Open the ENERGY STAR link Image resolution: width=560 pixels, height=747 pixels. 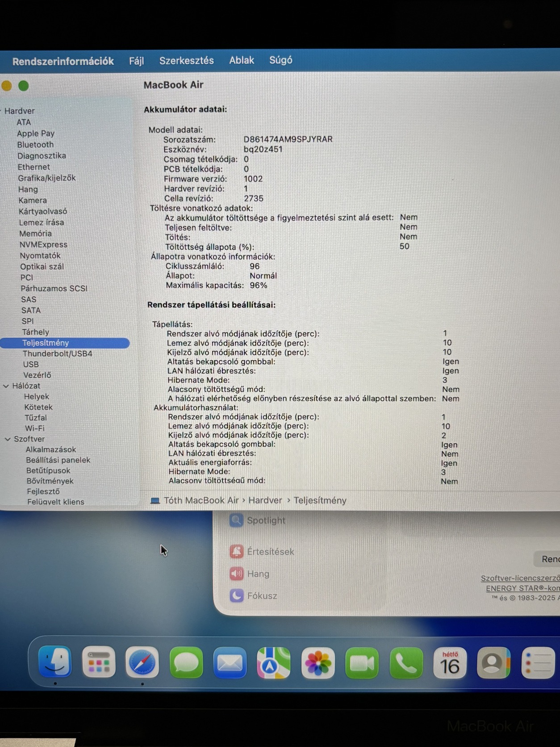pos(522,588)
